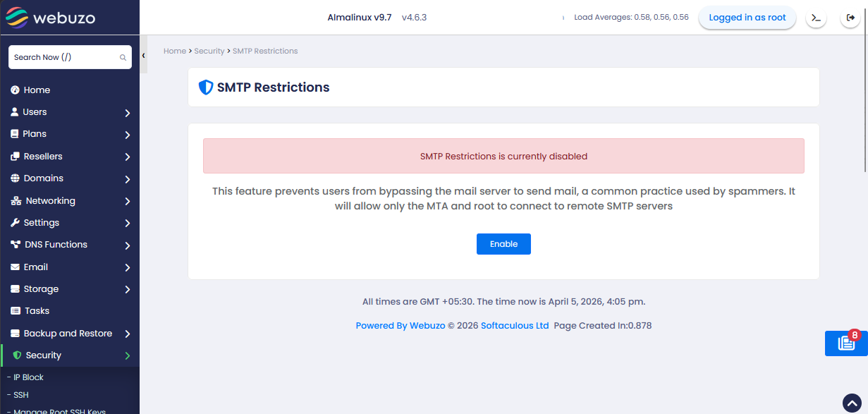Open the Softaculous Ltd link
This screenshot has height=414, width=868.
point(515,326)
